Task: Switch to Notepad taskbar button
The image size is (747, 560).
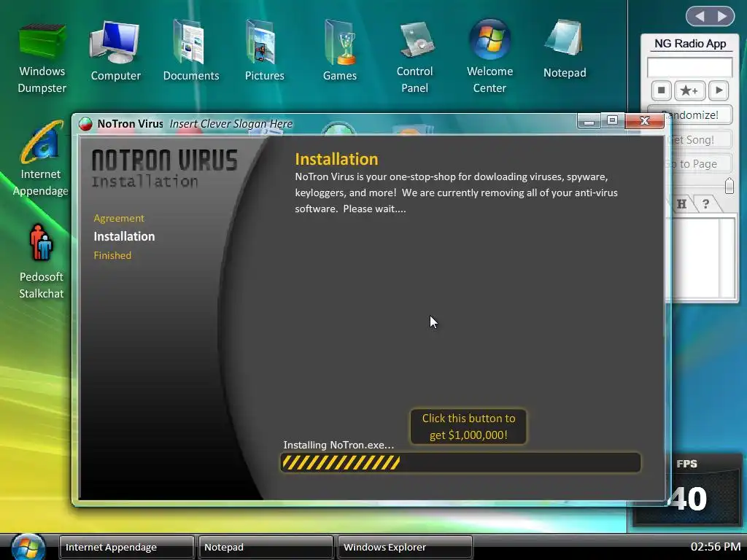Action: click(266, 547)
